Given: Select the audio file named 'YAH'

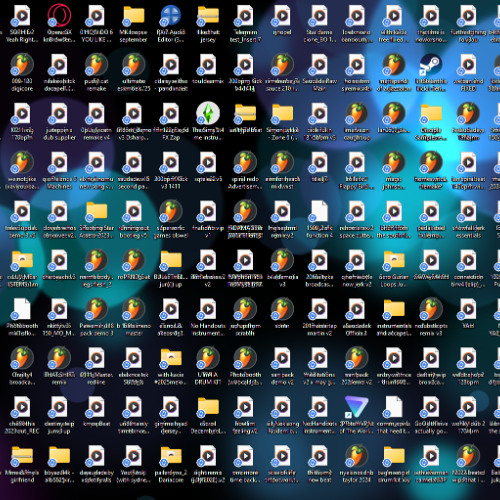Looking at the screenshot, I should [468, 309].
